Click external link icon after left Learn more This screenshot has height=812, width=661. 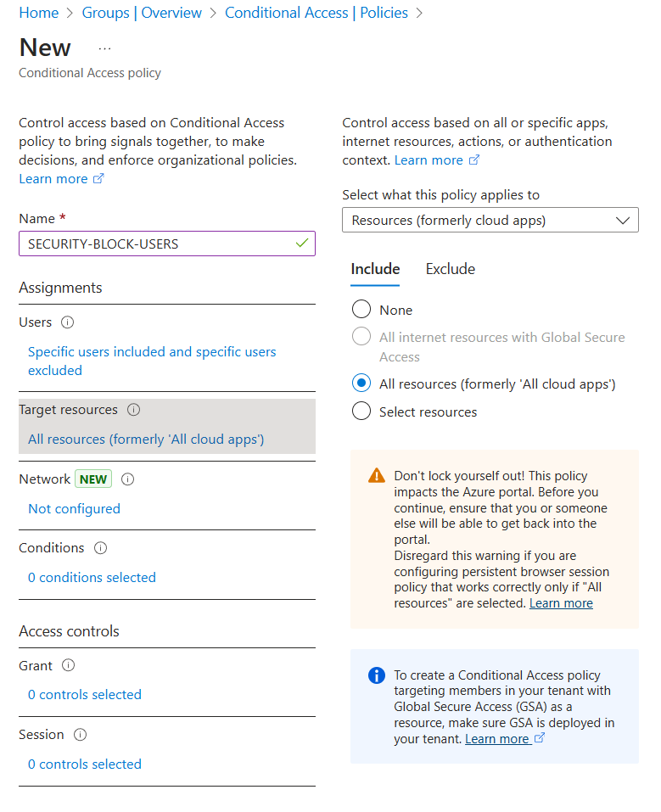(x=98, y=179)
